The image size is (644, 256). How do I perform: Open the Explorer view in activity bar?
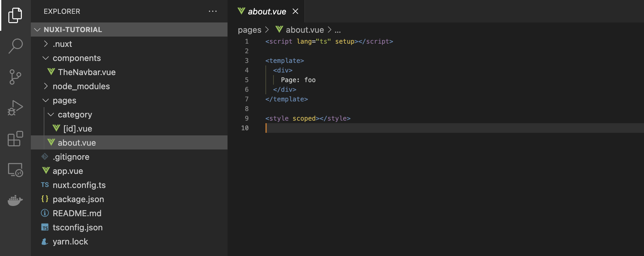(15, 15)
